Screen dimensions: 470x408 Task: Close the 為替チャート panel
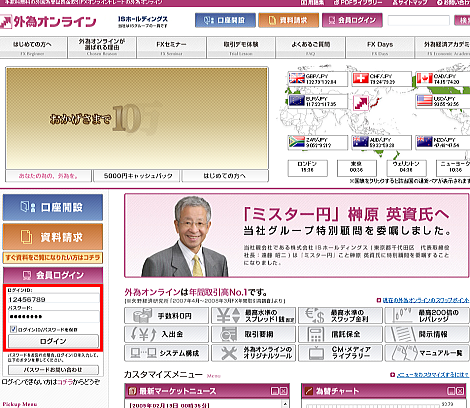coord(460,391)
